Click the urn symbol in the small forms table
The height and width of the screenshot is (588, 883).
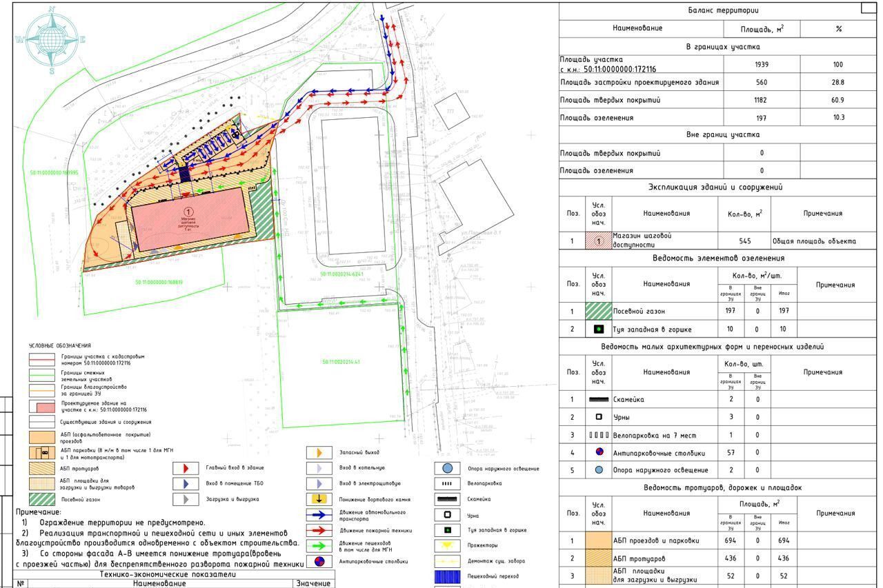click(x=598, y=417)
